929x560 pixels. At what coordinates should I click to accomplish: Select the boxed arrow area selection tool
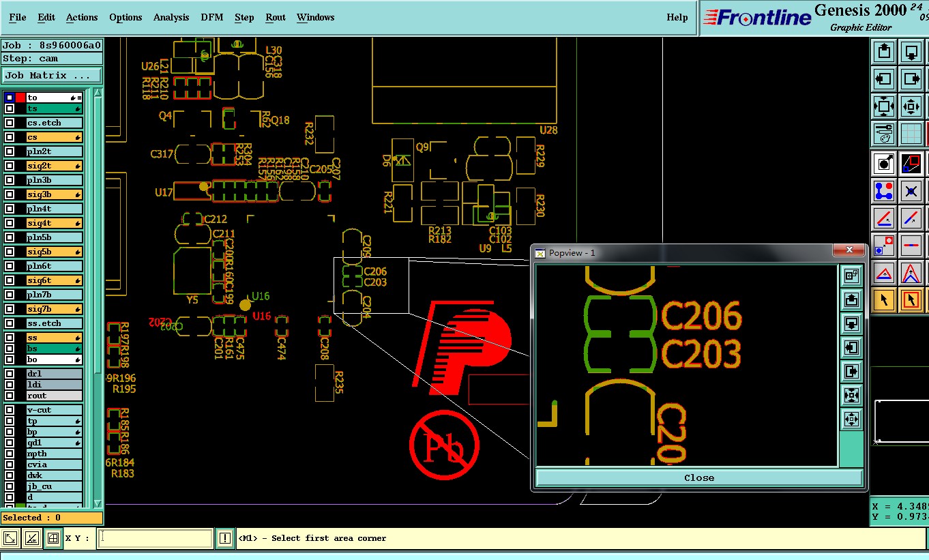tap(912, 299)
